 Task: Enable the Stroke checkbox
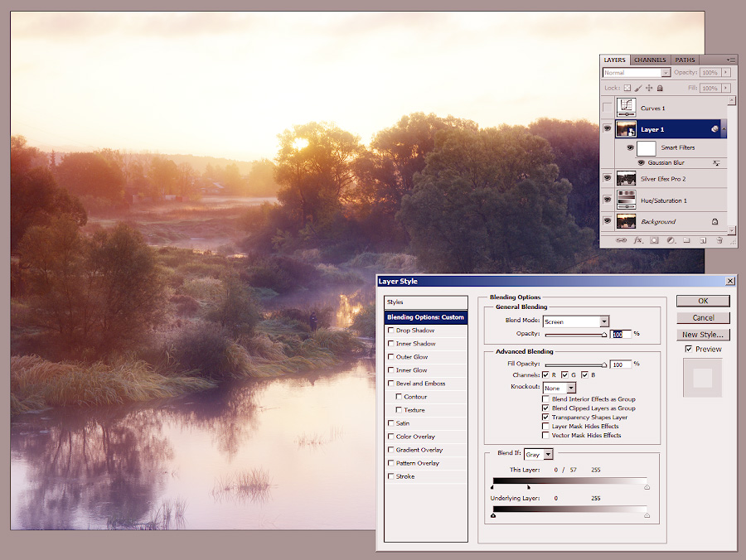click(391, 476)
